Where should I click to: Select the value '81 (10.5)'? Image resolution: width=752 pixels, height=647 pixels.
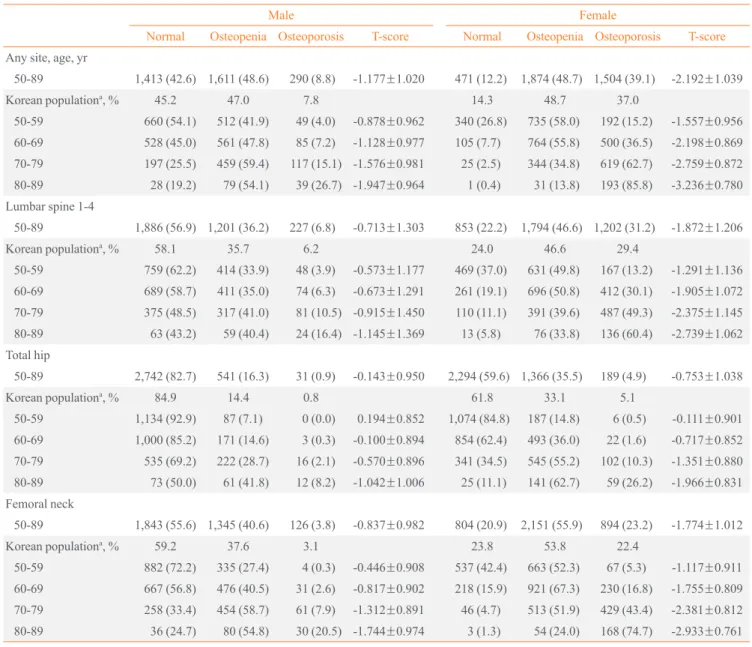click(x=318, y=313)
